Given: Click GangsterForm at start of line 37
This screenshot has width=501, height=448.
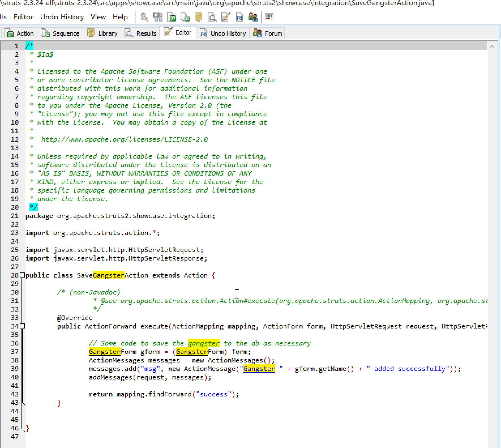Looking at the screenshot, I should [112, 352].
